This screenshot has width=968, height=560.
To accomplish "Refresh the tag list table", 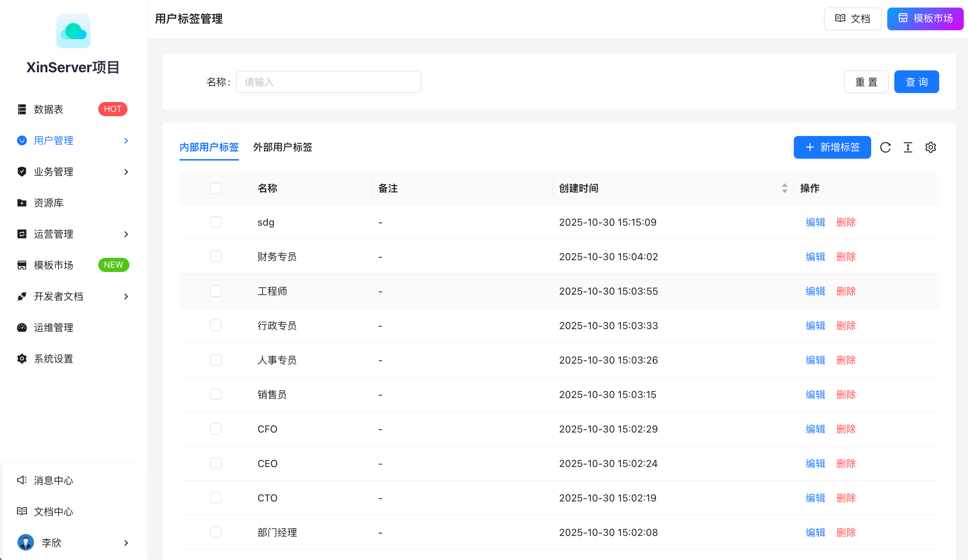I will click(886, 147).
